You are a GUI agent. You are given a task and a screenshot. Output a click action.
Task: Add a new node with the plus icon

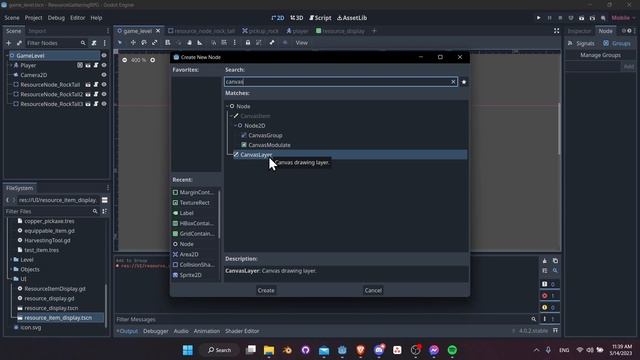(x=9, y=43)
